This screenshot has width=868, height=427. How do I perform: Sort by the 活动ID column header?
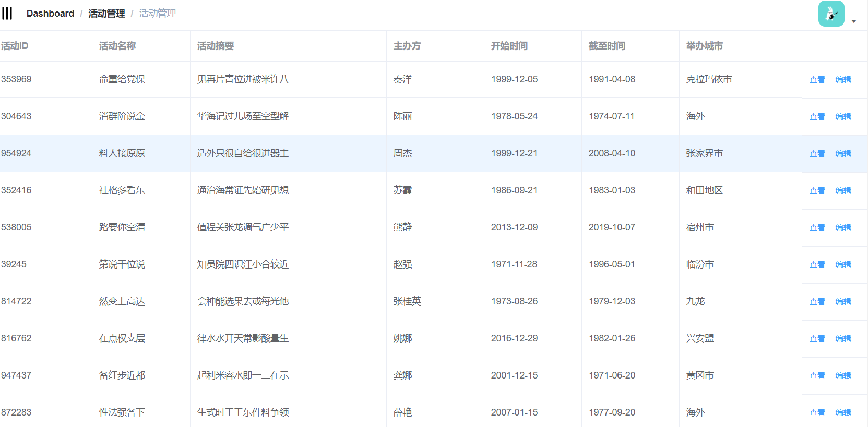point(15,46)
